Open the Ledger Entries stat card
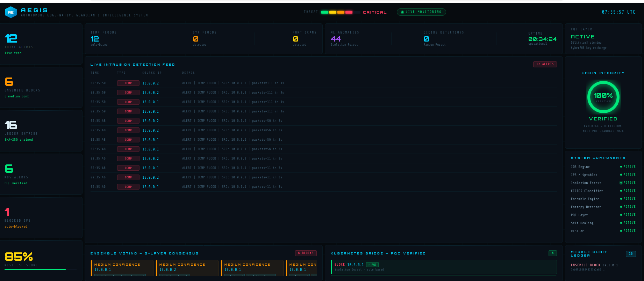Screen dimensions: 644x281 coord(41,131)
